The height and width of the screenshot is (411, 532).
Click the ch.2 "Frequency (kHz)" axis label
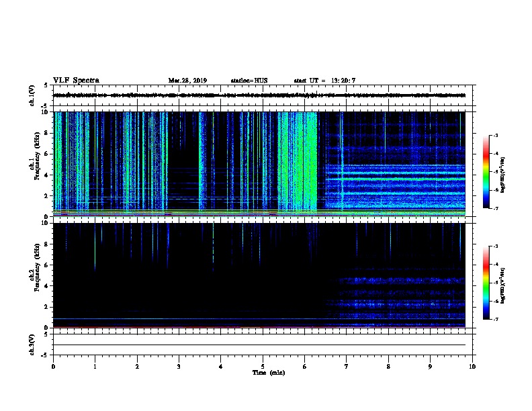38,267
